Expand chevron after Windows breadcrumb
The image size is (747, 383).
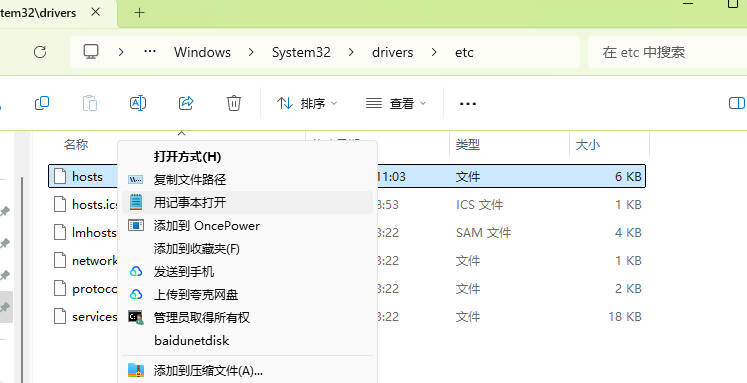pos(251,52)
